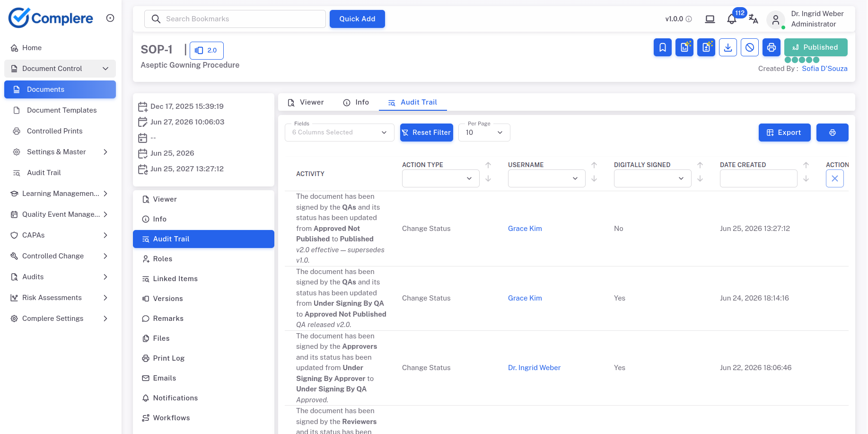Sort Digitally Signed ascending arrow

pyautogui.click(x=700, y=165)
